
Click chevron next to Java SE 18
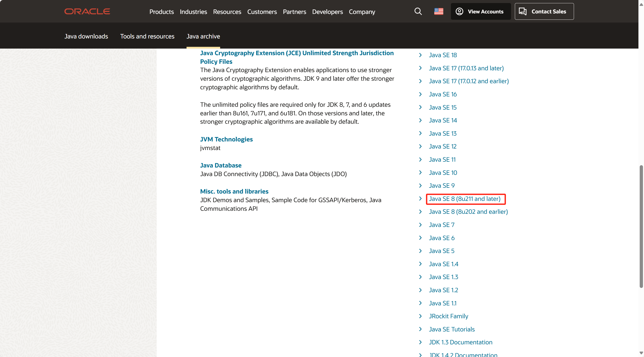[x=420, y=55]
